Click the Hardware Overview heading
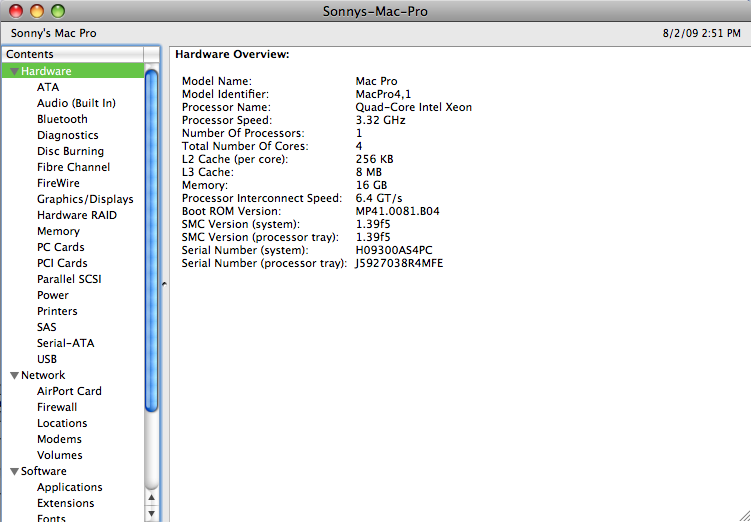The image size is (751, 522). 232,55
